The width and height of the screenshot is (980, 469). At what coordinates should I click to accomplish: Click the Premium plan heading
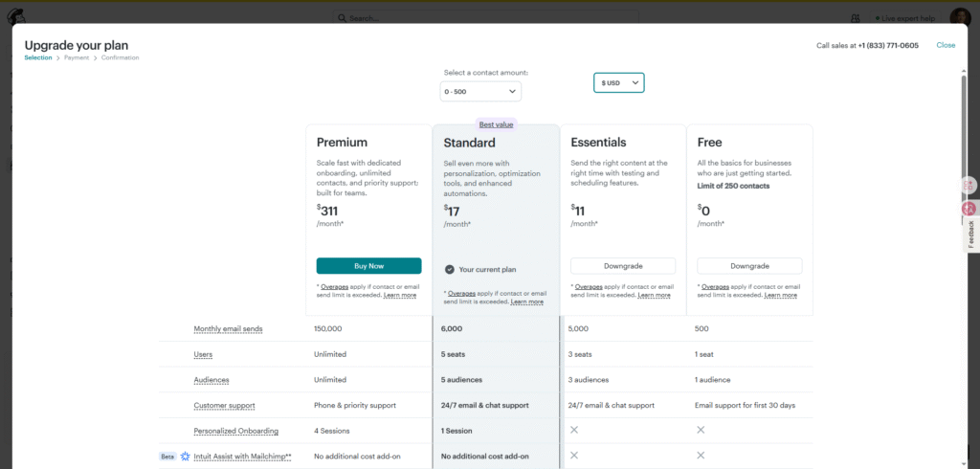point(342,143)
